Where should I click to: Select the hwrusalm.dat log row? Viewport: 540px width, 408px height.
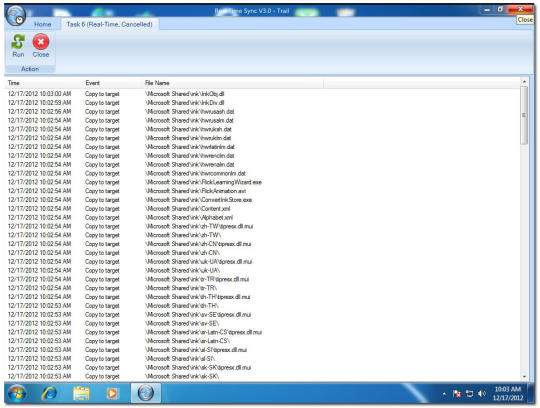pyautogui.click(x=263, y=121)
